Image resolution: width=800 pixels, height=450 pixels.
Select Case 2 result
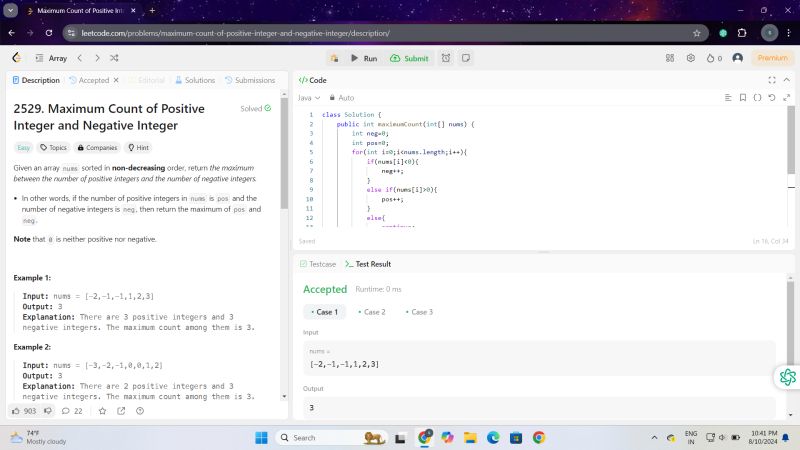click(372, 312)
